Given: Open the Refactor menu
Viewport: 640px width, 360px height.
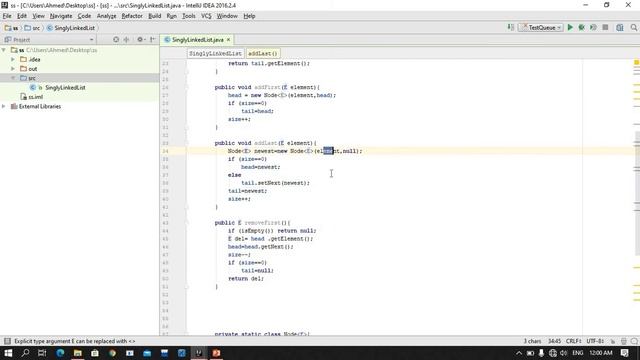Looking at the screenshot, I should pyautogui.click(x=132, y=16).
